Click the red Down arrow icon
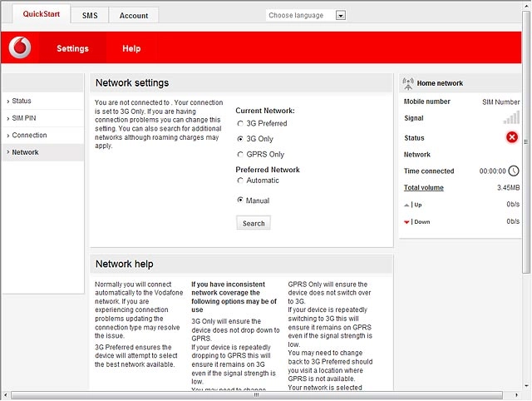Screen dimensions: 532x401 (x=406, y=222)
